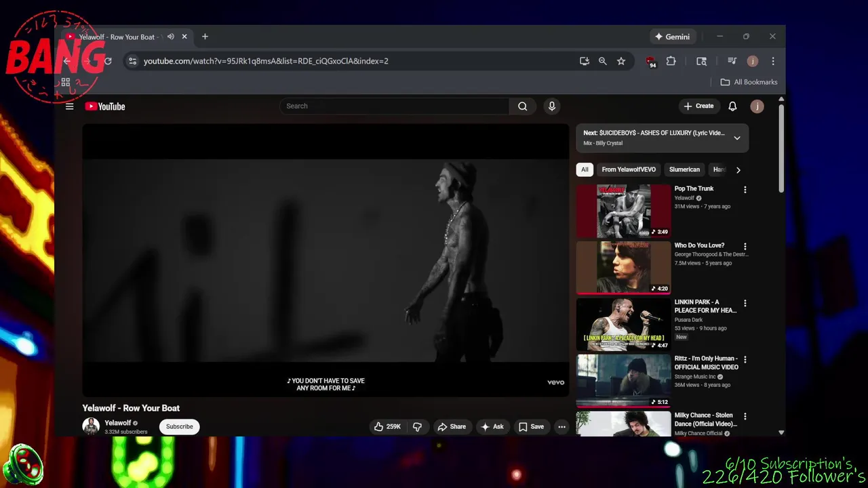Open a new browser tab
The height and width of the screenshot is (488, 868).
[205, 37]
